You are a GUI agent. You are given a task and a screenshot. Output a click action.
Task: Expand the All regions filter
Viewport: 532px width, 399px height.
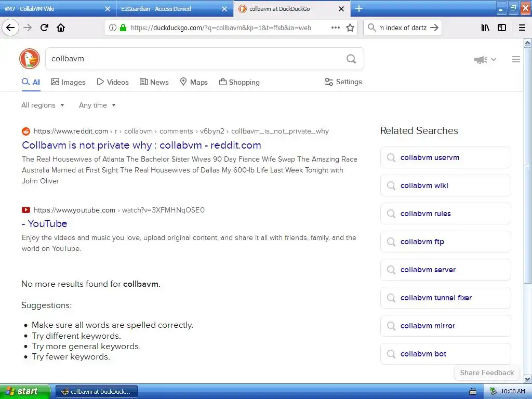43,105
